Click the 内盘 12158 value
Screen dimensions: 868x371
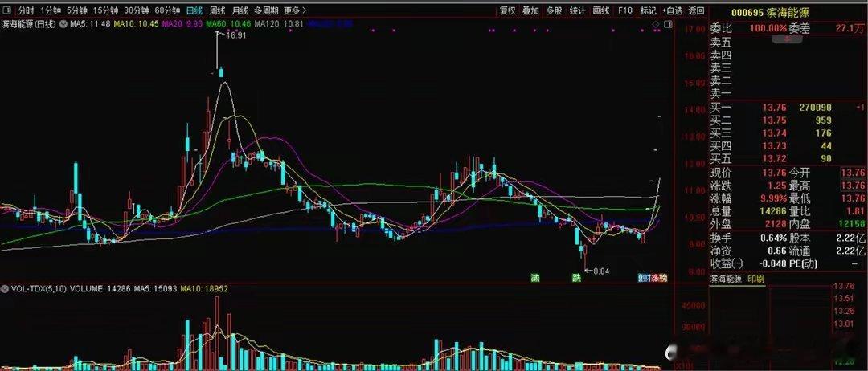coord(853,225)
